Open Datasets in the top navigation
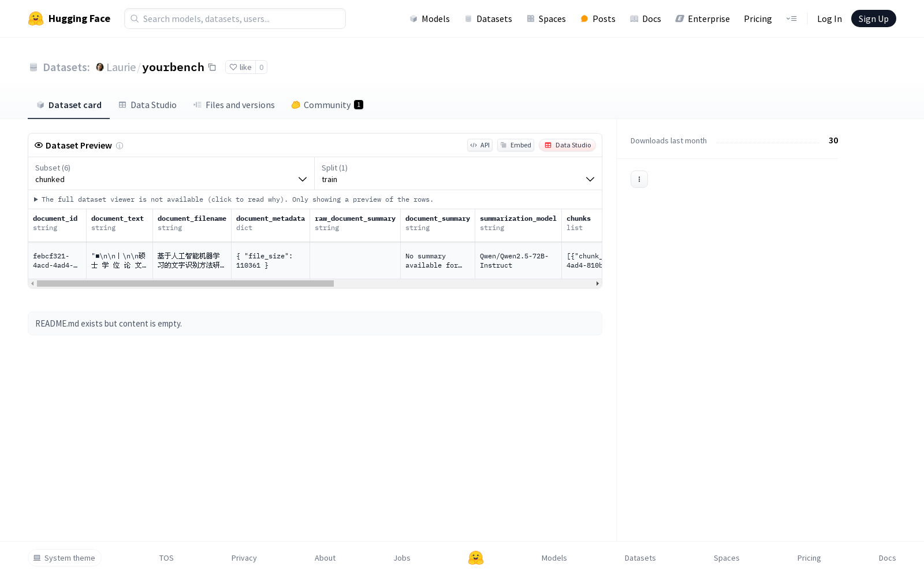This screenshot has width=924, height=578. click(x=489, y=18)
